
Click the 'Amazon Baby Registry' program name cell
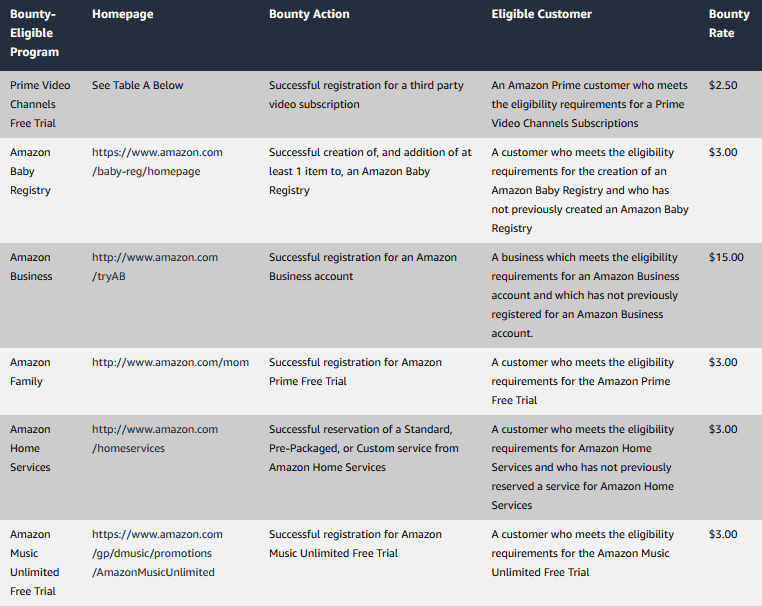30,171
